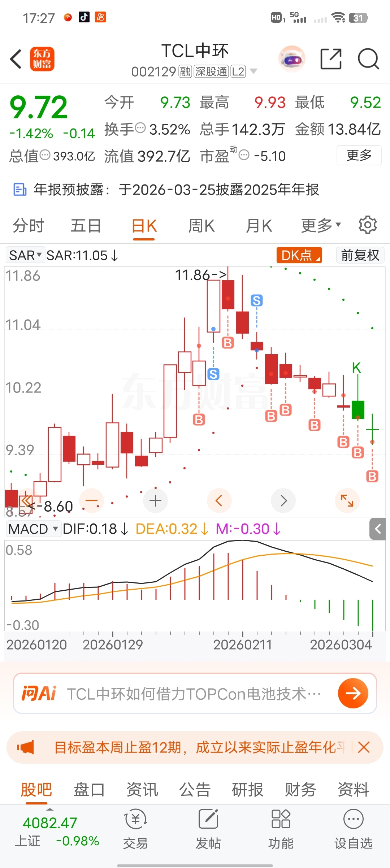Open 交易 trading icon
This screenshot has height=868, width=390.
pyautogui.click(x=135, y=829)
